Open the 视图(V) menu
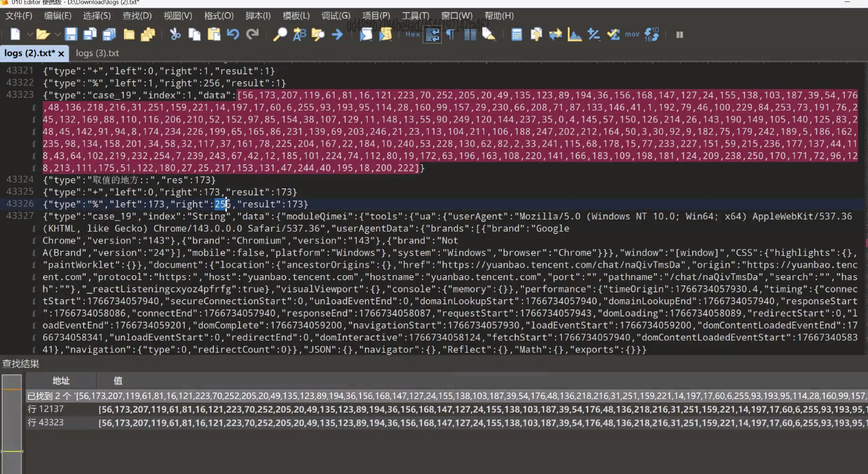This screenshot has width=868, height=474. [177, 16]
